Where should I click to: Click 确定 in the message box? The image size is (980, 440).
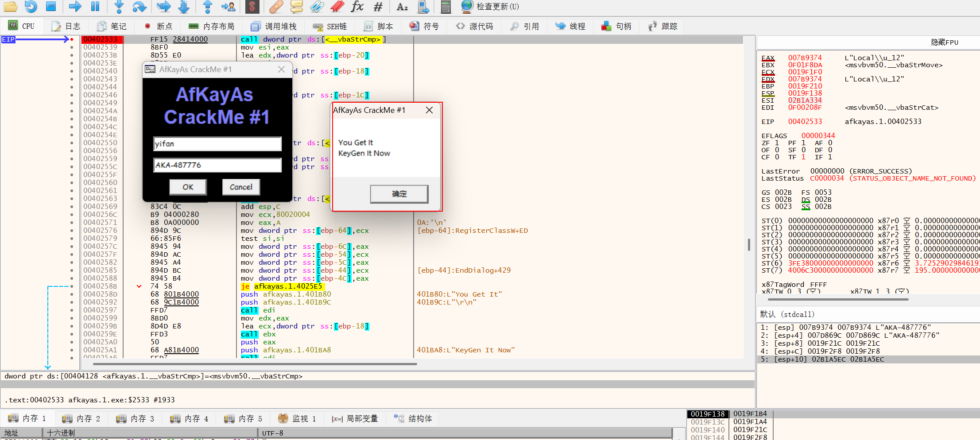tap(399, 194)
